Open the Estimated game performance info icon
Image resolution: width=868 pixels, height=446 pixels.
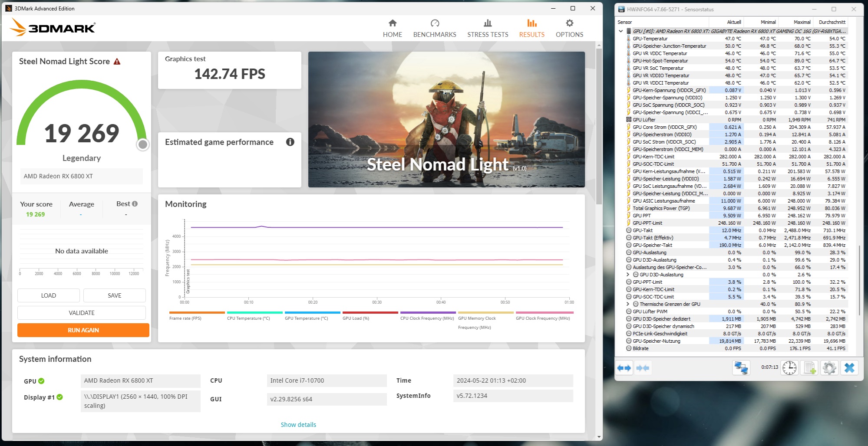[x=290, y=142]
